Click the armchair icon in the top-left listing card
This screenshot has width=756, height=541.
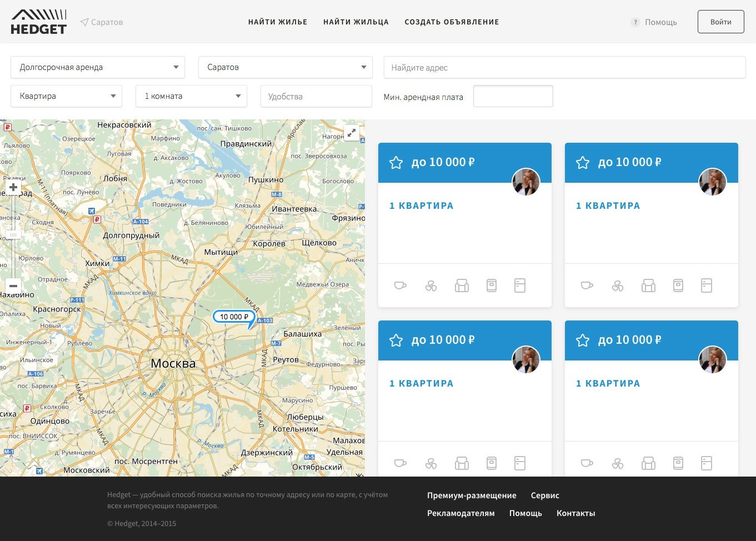[x=462, y=285]
